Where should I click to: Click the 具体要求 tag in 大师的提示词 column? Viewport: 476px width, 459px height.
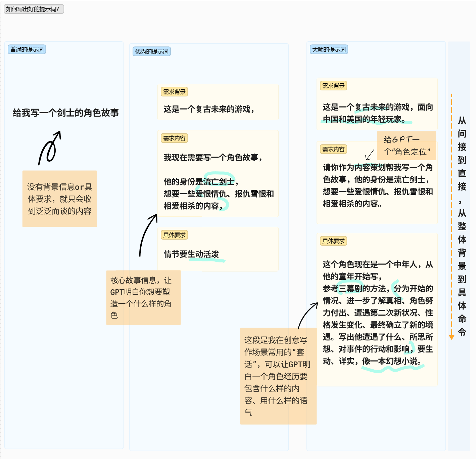pos(333,241)
